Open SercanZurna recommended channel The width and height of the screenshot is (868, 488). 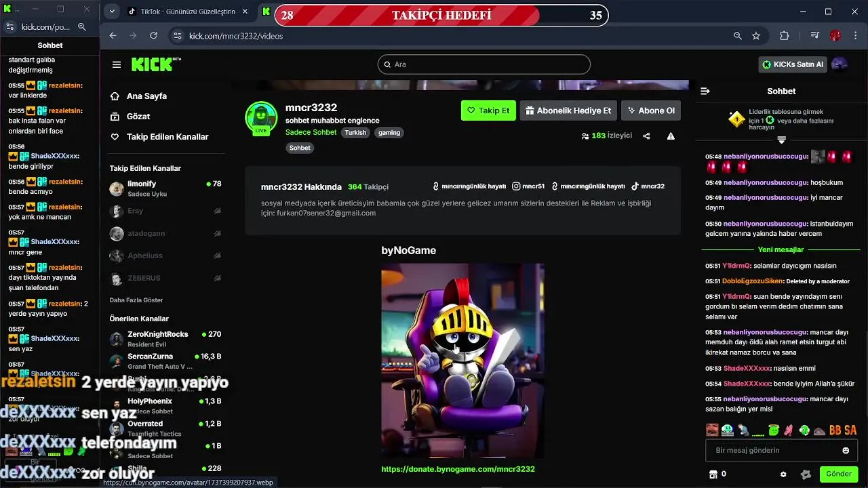click(x=165, y=361)
